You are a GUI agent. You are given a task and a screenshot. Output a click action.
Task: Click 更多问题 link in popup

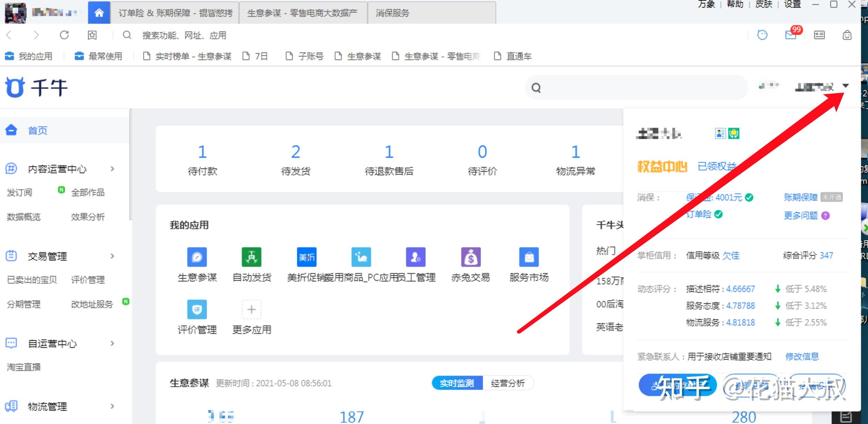coord(801,215)
